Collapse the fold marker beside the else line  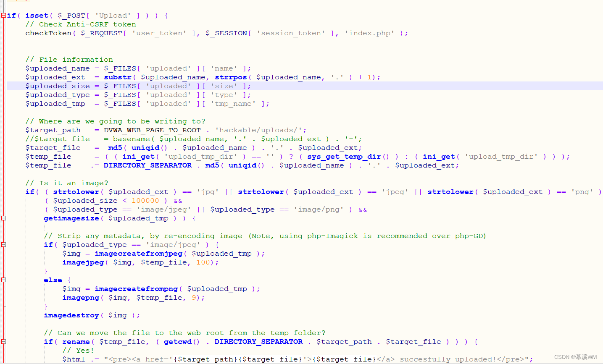coord(3,280)
